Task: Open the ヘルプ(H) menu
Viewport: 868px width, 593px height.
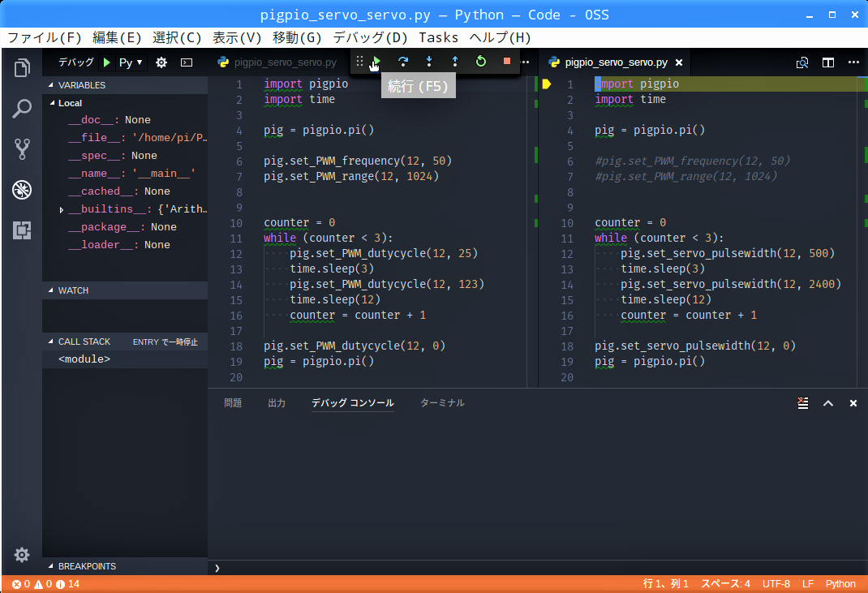Action: (500, 37)
